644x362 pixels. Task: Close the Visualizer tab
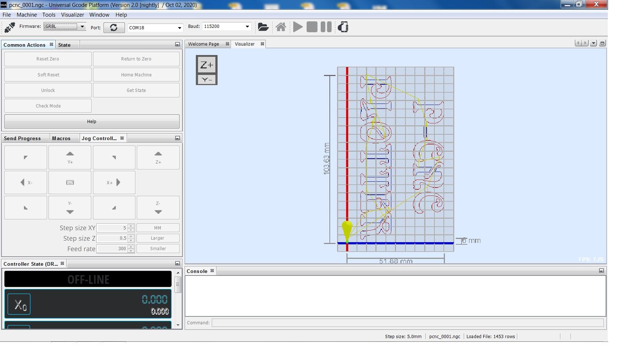[262, 44]
